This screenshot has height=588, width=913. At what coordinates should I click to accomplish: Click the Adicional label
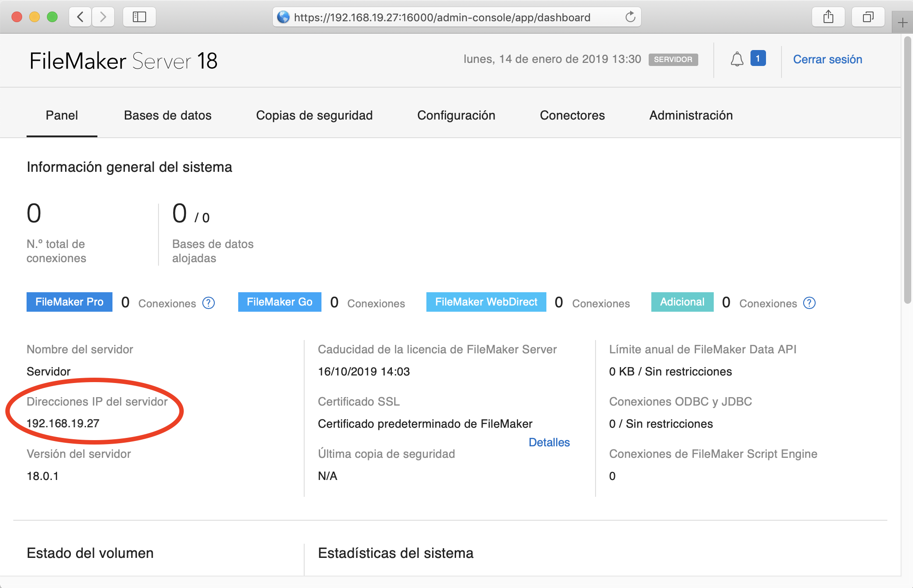tap(682, 302)
